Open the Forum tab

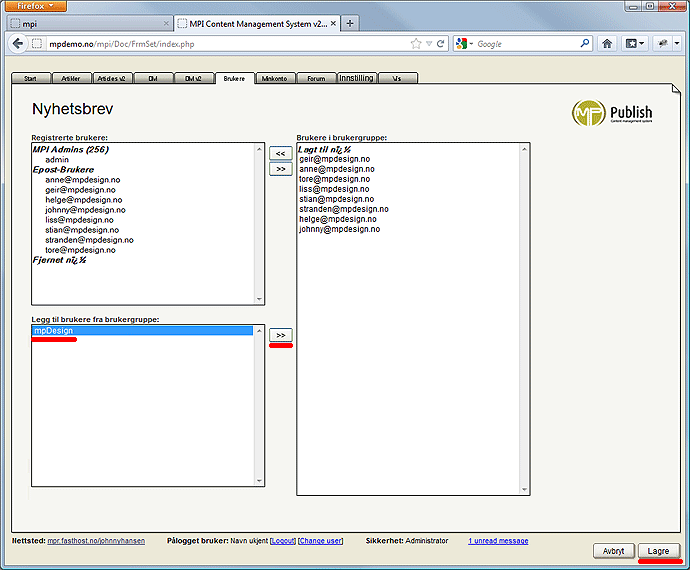(x=316, y=78)
